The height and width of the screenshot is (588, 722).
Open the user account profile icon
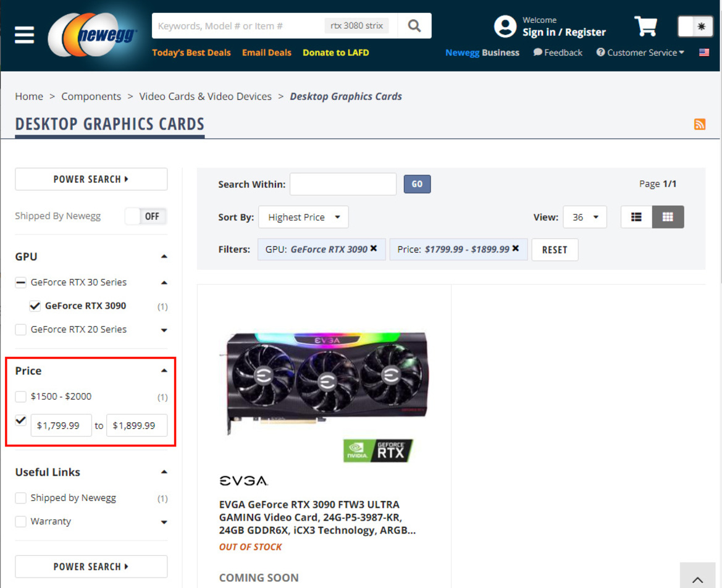pyautogui.click(x=505, y=26)
